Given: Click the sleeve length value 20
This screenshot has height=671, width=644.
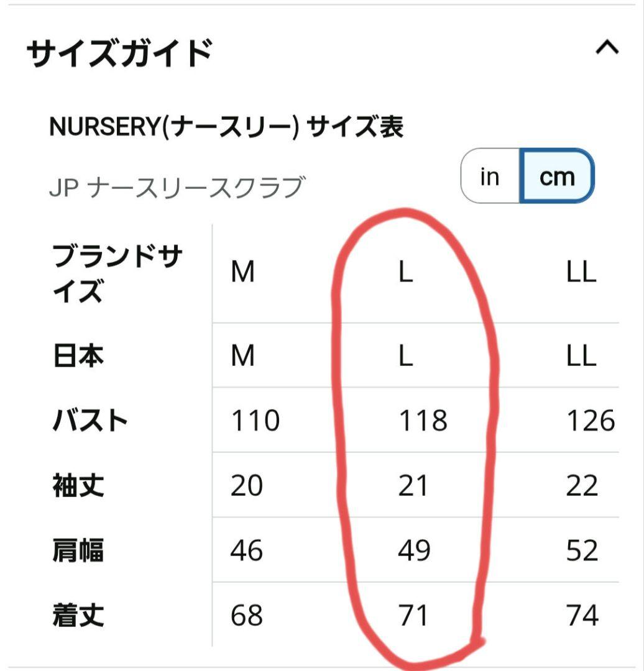Looking at the screenshot, I should coord(247,486).
